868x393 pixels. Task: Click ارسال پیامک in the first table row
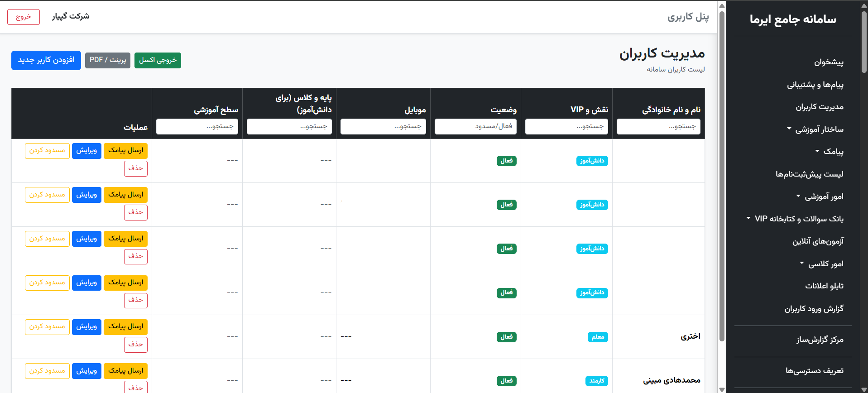pyautogui.click(x=125, y=150)
